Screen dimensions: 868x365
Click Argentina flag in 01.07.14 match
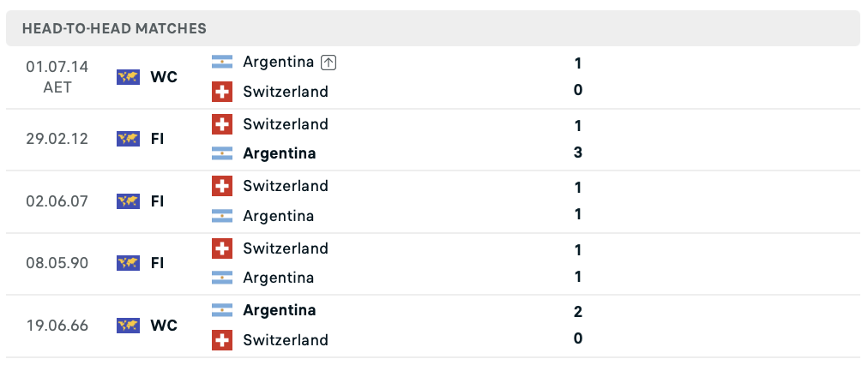tap(222, 62)
